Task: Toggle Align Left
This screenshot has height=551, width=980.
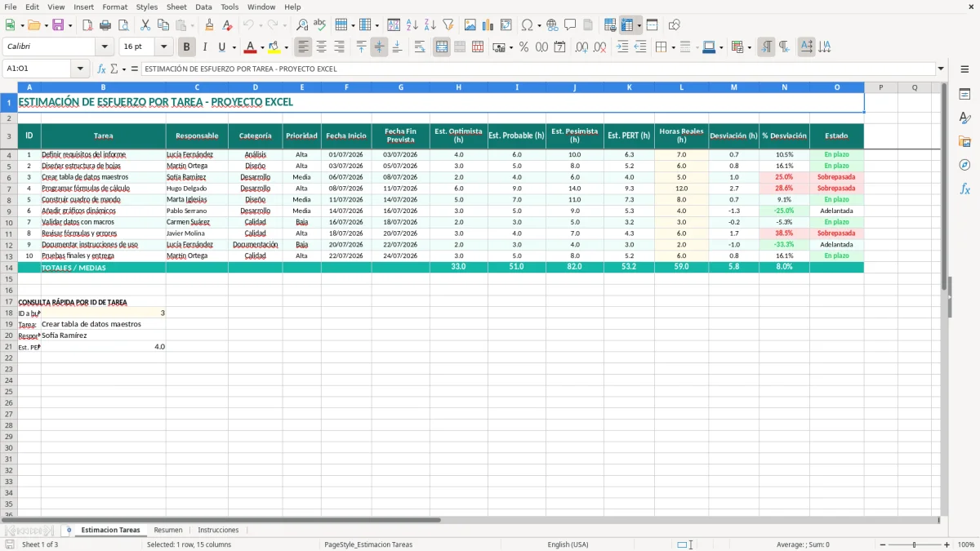Action: [x=304, y=47]
